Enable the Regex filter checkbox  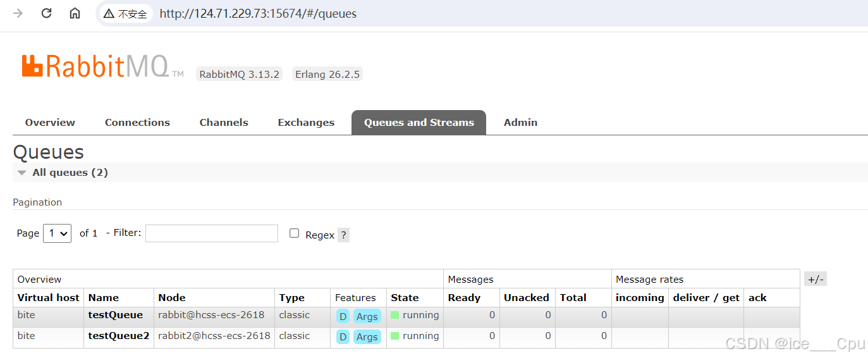coord(294,233)
